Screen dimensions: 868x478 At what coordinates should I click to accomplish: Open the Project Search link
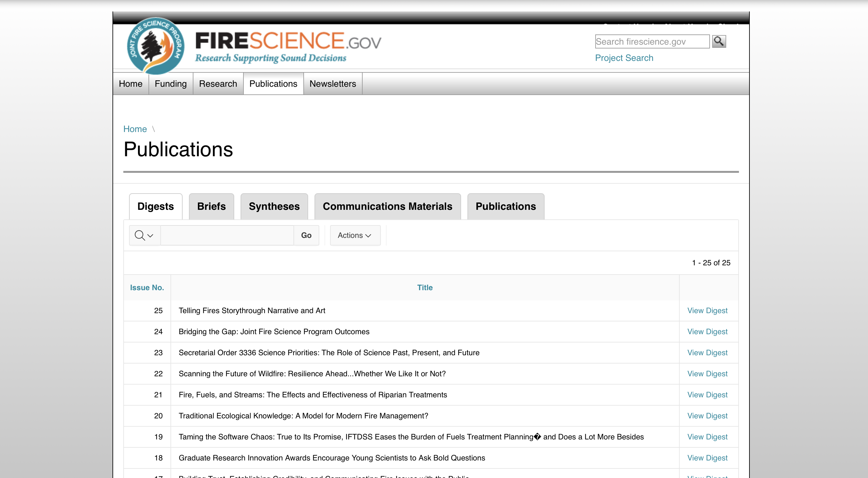(x=624, y=58)
